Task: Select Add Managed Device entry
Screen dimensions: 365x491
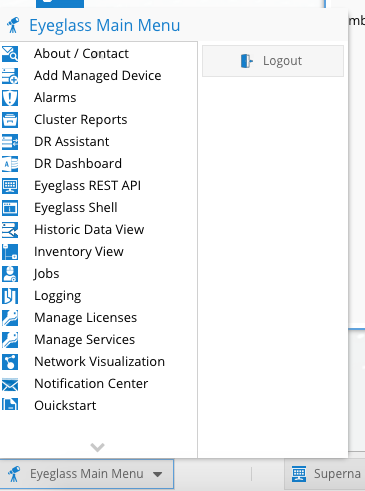Action: (x=99, y=76)
